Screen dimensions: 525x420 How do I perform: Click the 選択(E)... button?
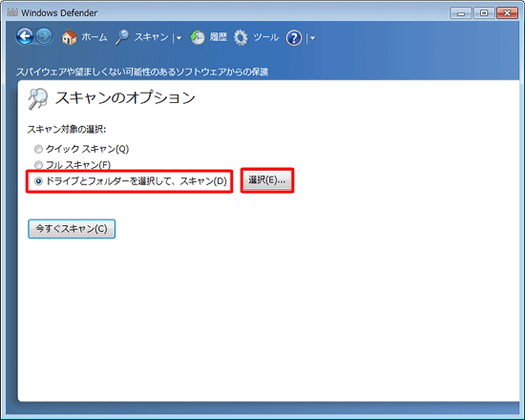click(267, 180)
